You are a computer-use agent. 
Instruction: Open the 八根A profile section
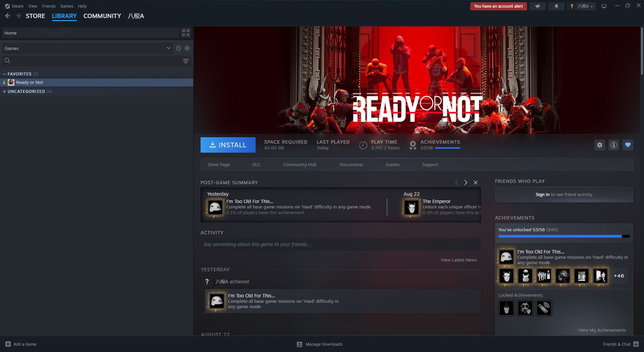[x=136, y=16]
